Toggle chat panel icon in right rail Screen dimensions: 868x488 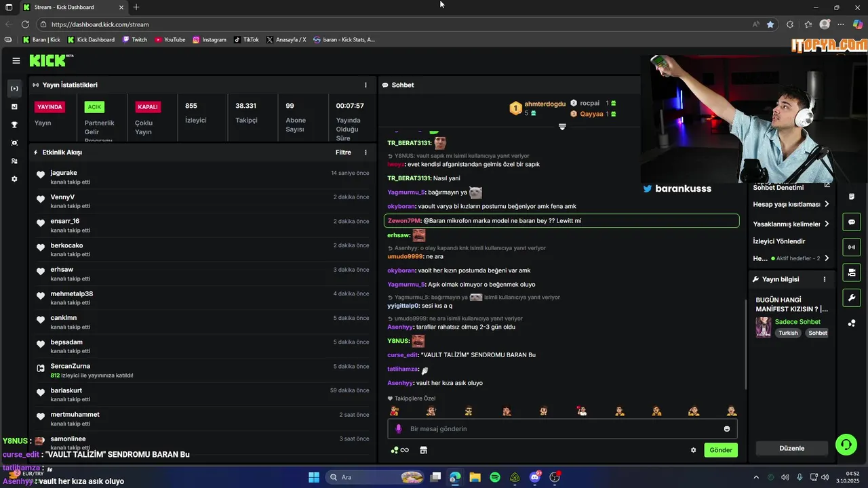tap(852, 222)
